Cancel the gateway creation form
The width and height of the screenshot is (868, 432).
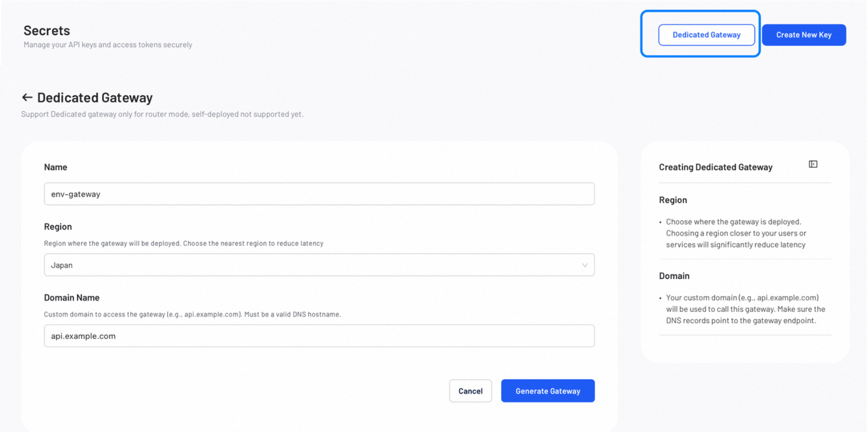pos(470,391)
